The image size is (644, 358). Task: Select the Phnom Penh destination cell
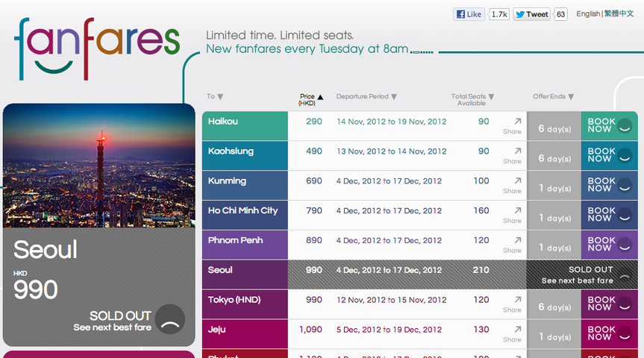245,245
